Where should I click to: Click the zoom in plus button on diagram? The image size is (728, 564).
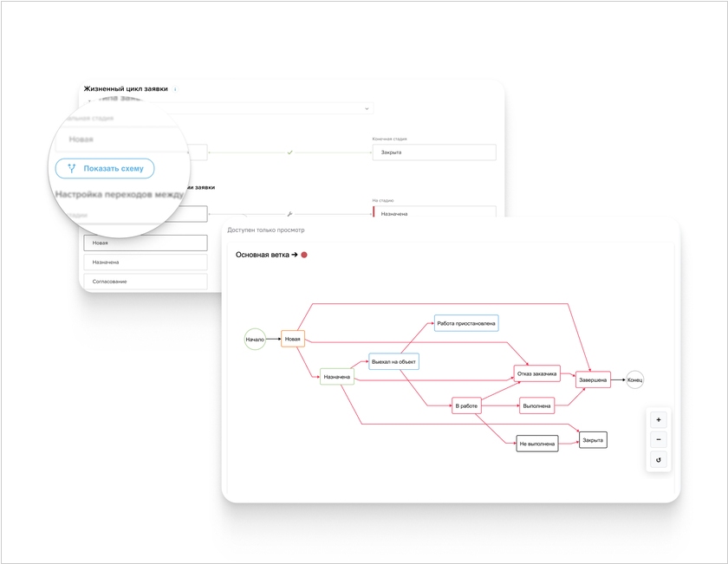(x=658, y=419)
